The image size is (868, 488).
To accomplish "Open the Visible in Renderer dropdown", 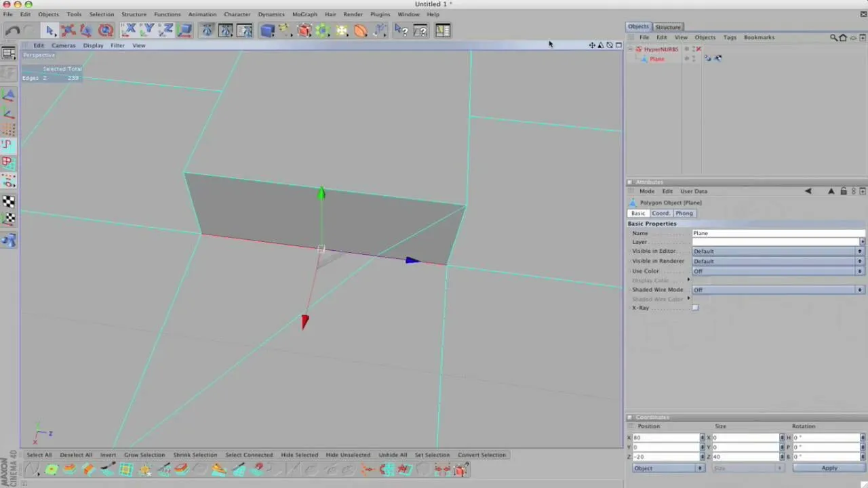I will pyautogui.click(x=778, y=262).
